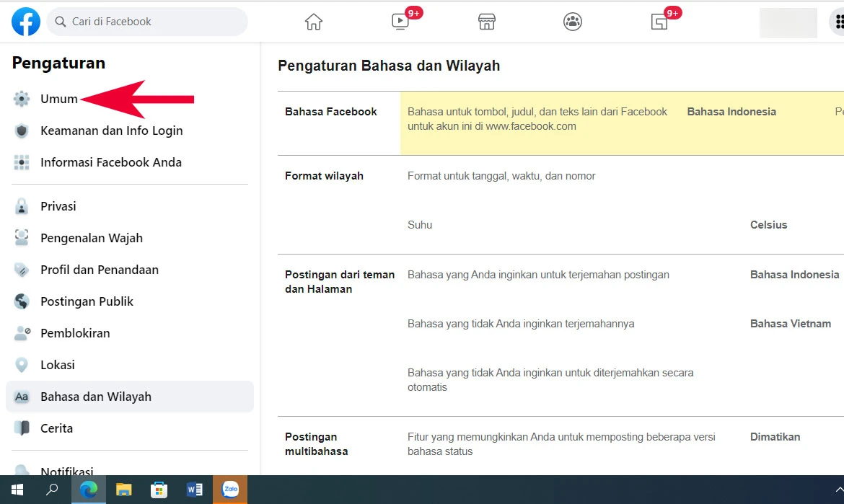Click the shield icon for Keamanan dan Info Login

pyautogui.click(x=21, y=131)
